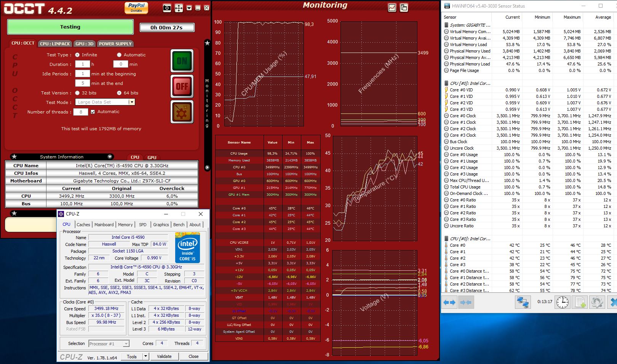
Task: Click HWiNFO clock reset icon
Action: coord(562,302)
